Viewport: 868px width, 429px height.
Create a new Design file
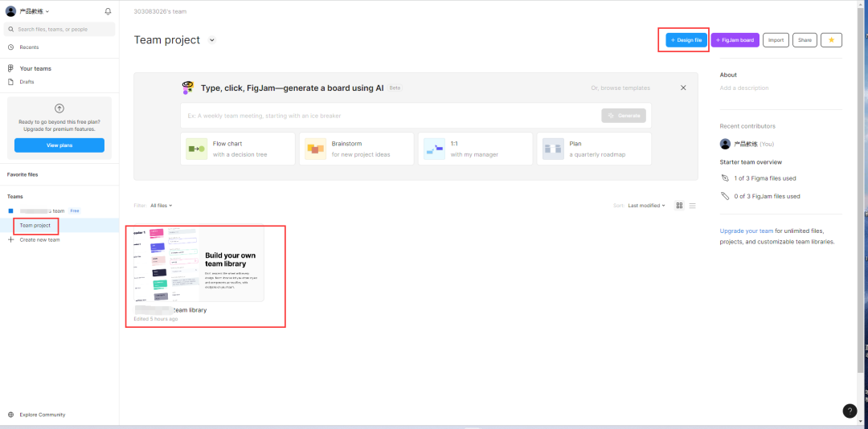coord(686,40)
